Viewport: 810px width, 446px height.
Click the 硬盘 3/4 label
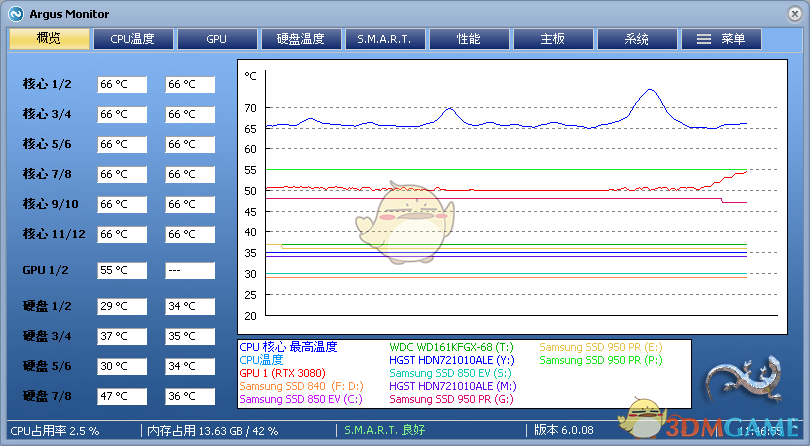(x=47, y=336)
